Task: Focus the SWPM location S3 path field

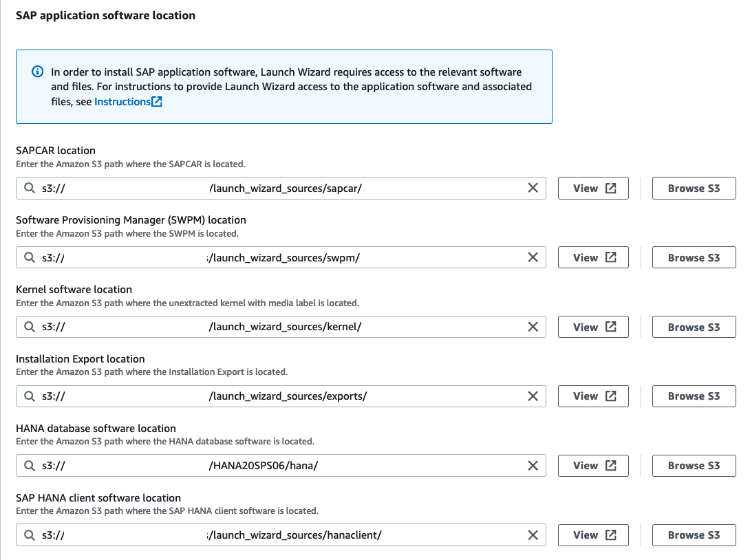Action: point(281,257)
